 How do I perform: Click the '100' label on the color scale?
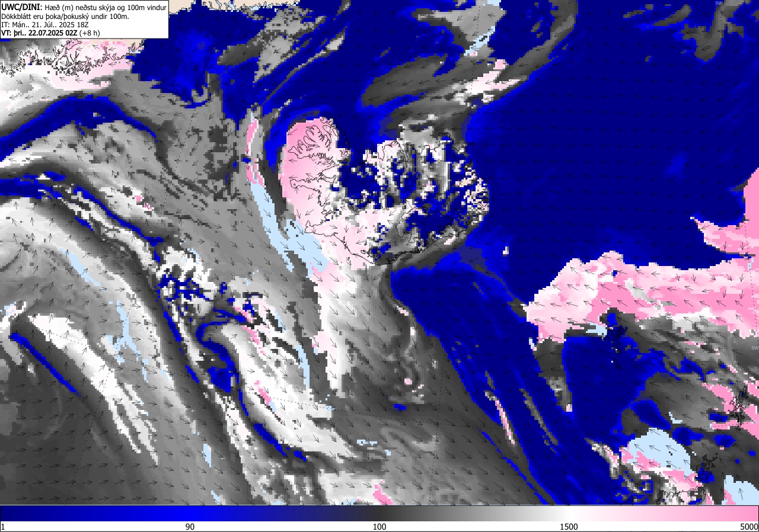(x=379, y=527)
